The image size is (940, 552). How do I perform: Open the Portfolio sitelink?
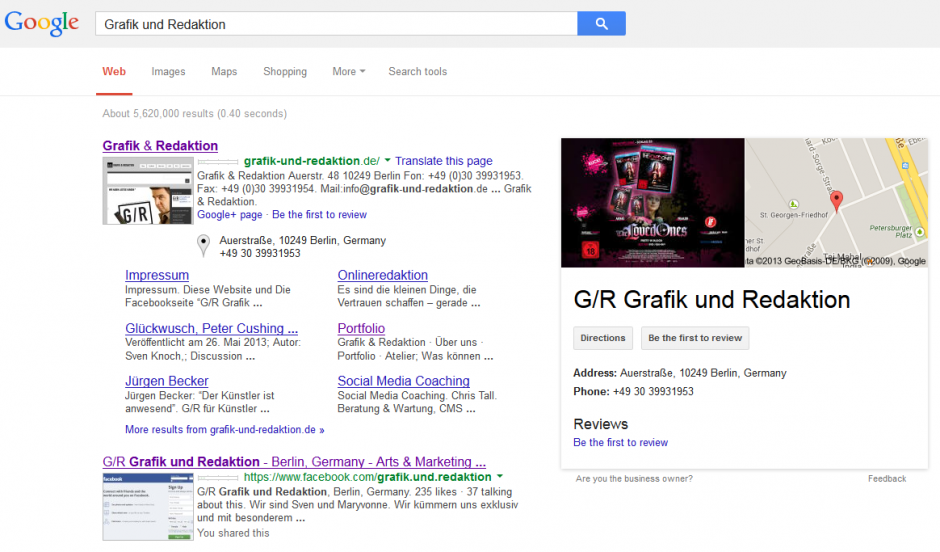click(361, 328)
